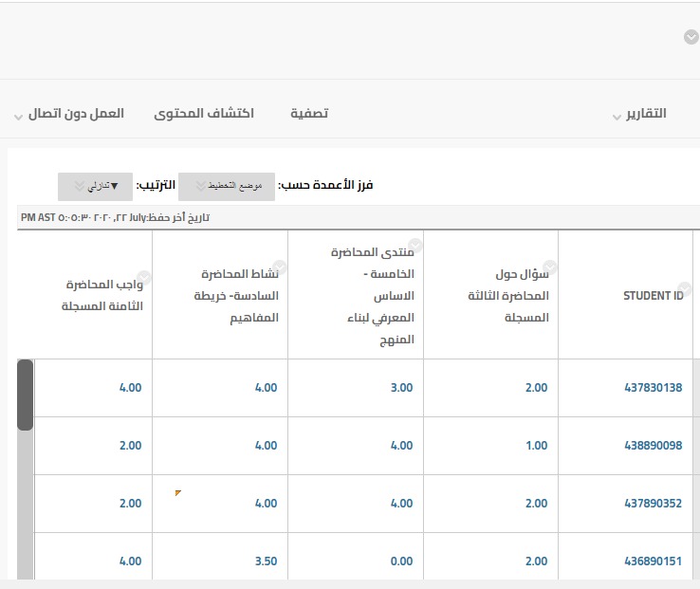
Task: Expand the العمل دون اتصال menu
Action: tap(70, 114)
